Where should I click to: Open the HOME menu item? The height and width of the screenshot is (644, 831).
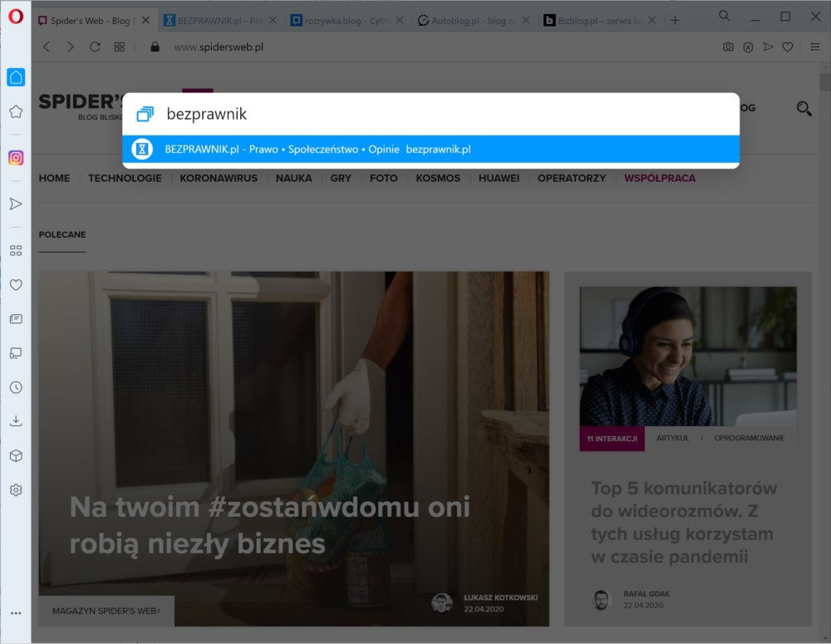coord(54,179)
